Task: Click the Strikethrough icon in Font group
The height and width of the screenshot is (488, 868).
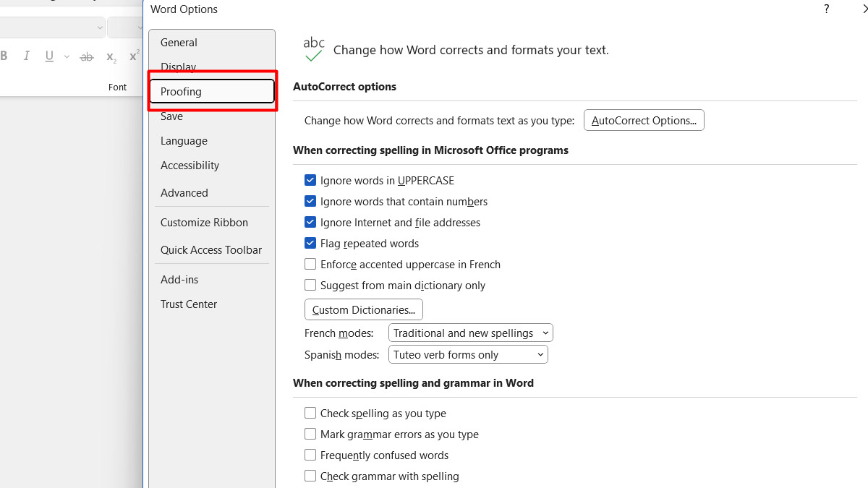Action: click(x=87, y=56)
